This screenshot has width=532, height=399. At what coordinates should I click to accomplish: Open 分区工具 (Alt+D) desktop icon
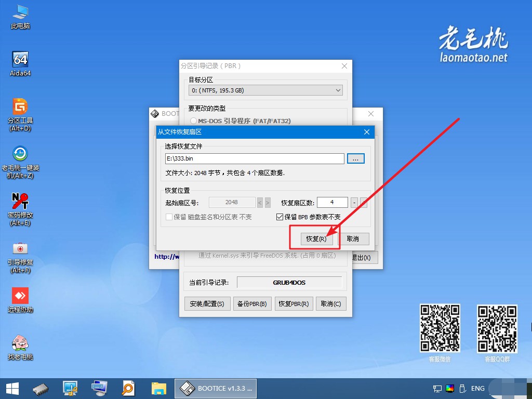[x=20, y=114]
